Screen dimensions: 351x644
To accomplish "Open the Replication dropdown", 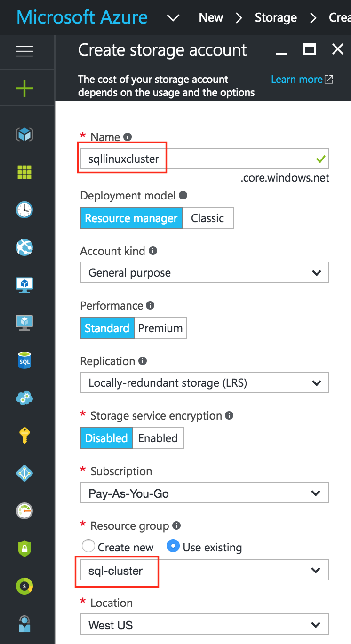I will point(204,382).
